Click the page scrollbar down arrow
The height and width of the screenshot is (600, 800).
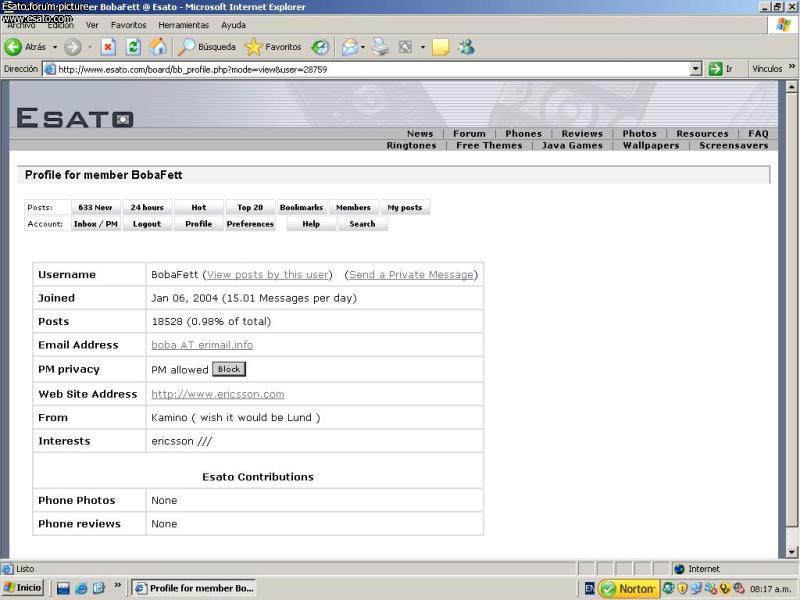point(791,552)
